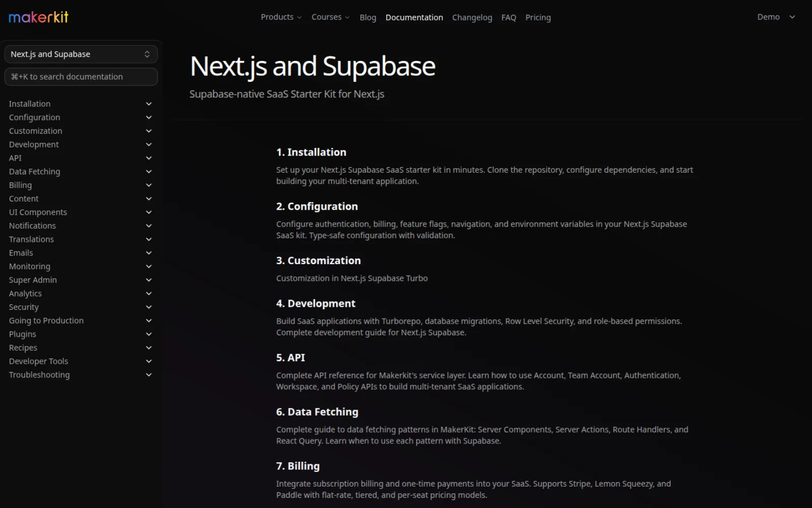The image size is (812, 508).
Task: Go to the Blog page
Action: tap(368, 17)
